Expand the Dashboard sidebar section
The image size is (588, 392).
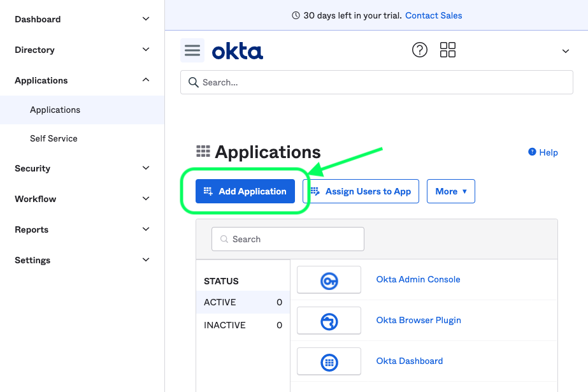[x=146, y=18]
